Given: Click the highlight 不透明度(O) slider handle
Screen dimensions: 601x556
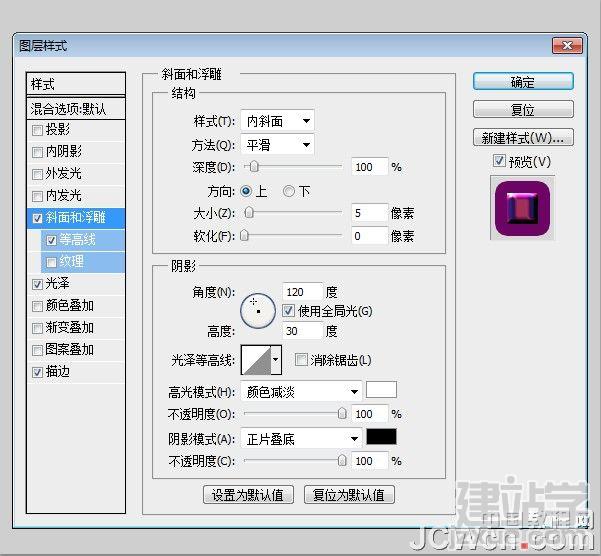Looking at the screenshot, I should click(342, 413).
